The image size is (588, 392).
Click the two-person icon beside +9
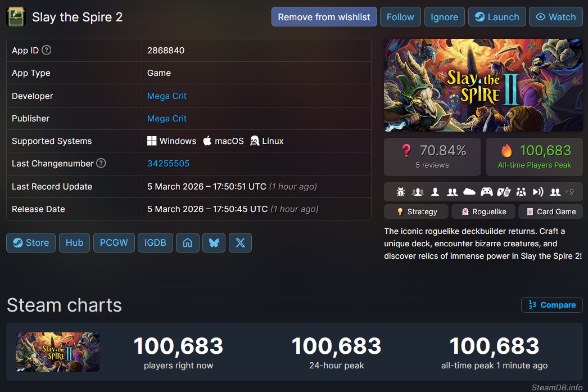[x=555, y=192]
